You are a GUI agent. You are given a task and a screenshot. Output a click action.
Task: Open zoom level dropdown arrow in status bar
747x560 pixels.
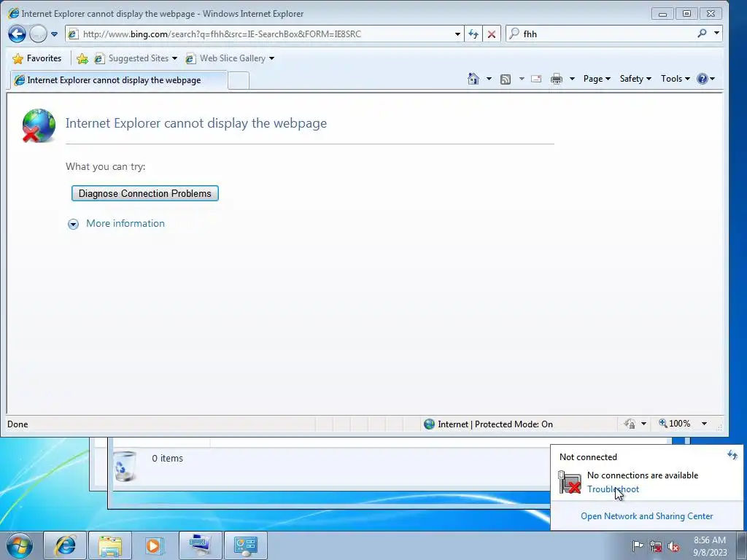click(x=704, y=424)
